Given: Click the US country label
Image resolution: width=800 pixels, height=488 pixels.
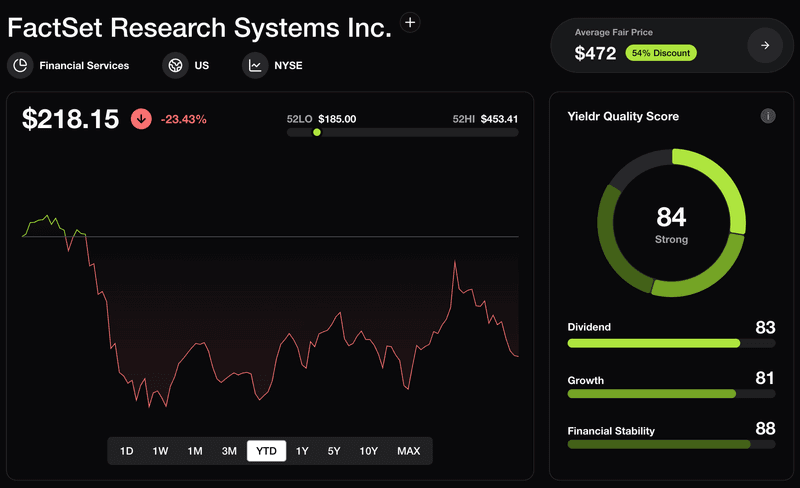Looking at the screenshot, I should pyautogui.click(x=202, y=65).
